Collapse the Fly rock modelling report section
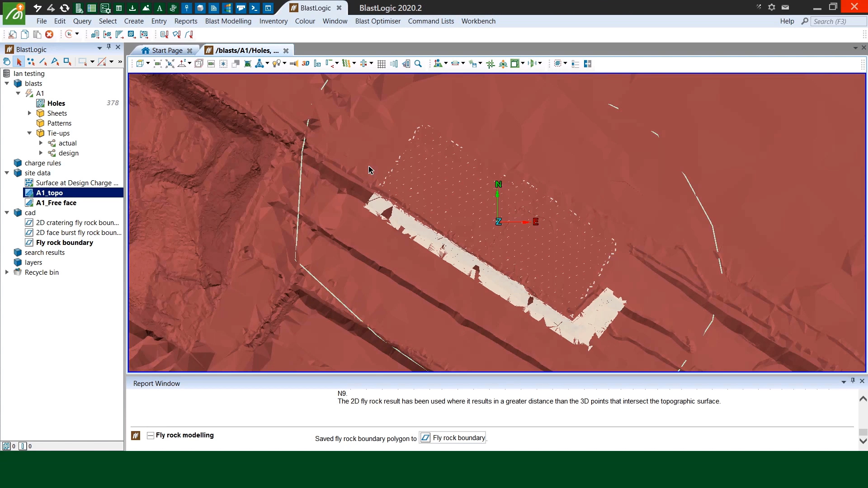Image resolution: width=868 pixels, height=488 pixels. [151, 435]
